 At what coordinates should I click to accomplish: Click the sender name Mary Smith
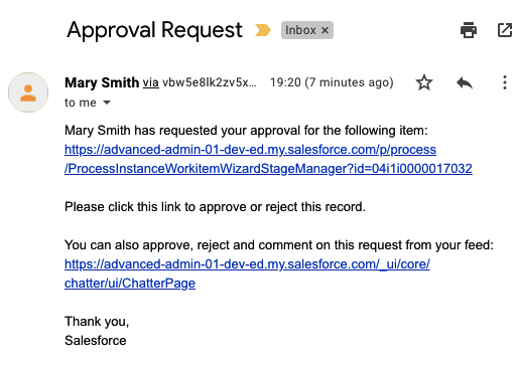point(102,83)
